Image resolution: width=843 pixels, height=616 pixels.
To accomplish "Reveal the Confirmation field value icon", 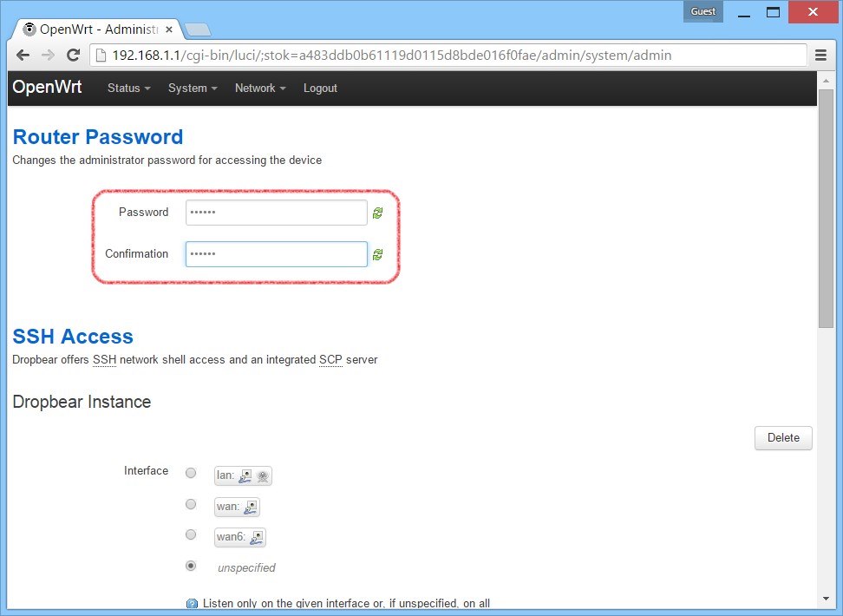I will [377, 254].
